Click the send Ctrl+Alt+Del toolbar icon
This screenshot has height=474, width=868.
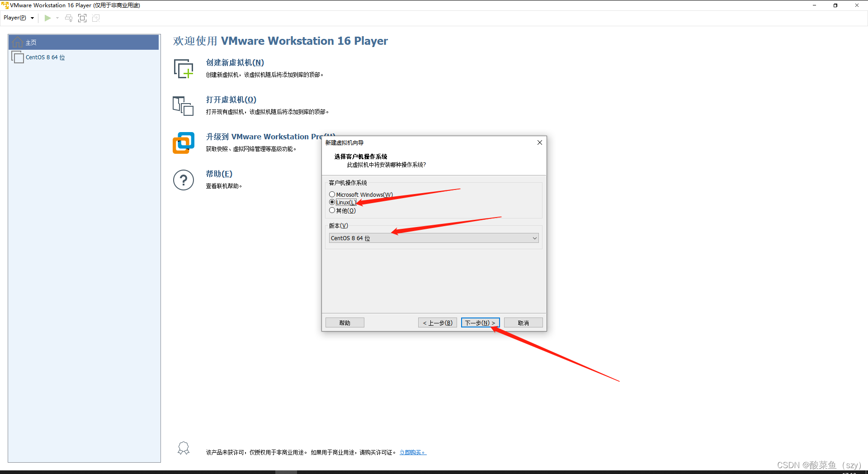tap(69, 18)
